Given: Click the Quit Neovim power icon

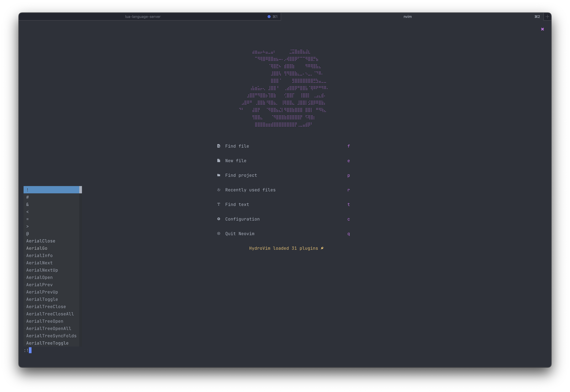Looking at the screenshot, I should pos(219,234).
